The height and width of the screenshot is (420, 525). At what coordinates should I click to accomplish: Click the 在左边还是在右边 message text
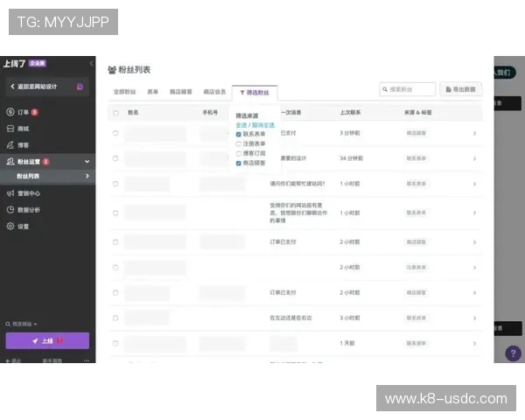pos(290,318)
